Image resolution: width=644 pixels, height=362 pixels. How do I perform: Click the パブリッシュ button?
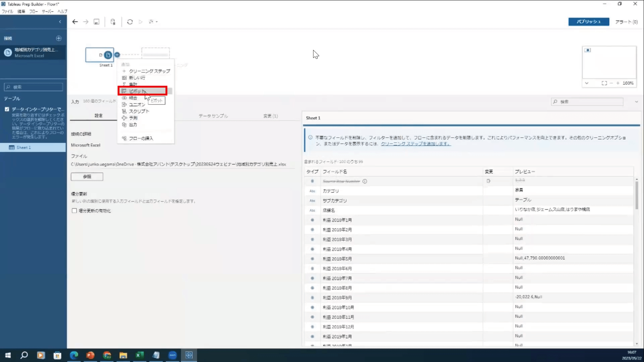589,22
